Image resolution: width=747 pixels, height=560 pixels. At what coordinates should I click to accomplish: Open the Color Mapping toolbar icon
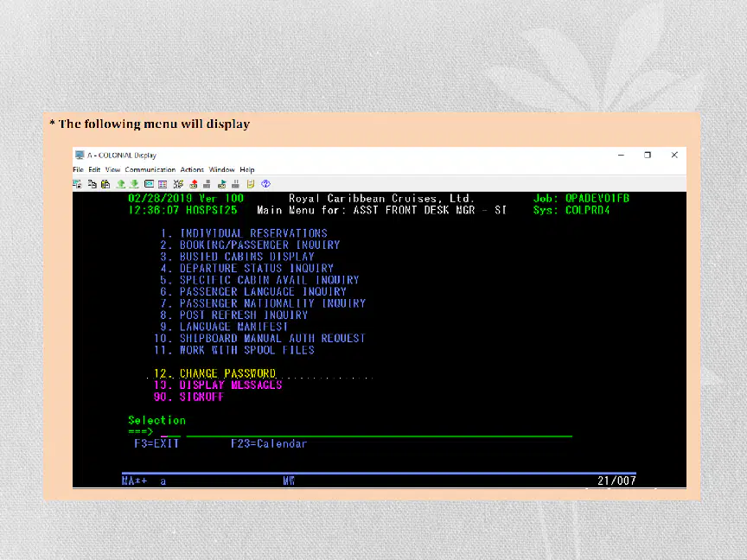point(163,184)
